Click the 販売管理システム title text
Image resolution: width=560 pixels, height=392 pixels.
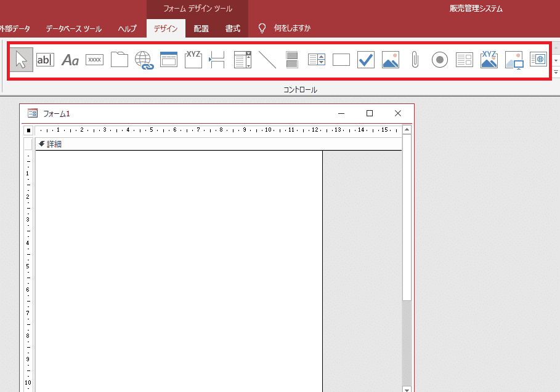point(476,9)
